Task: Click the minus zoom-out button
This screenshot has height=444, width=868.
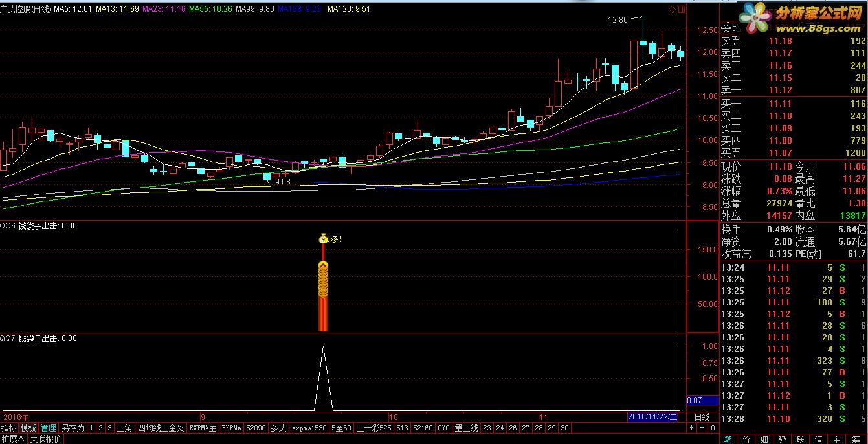Action: tap(702, 428)
